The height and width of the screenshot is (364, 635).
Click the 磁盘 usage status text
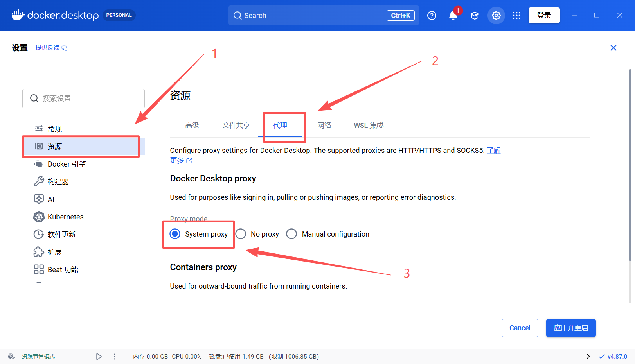click(x=264, y=357)
